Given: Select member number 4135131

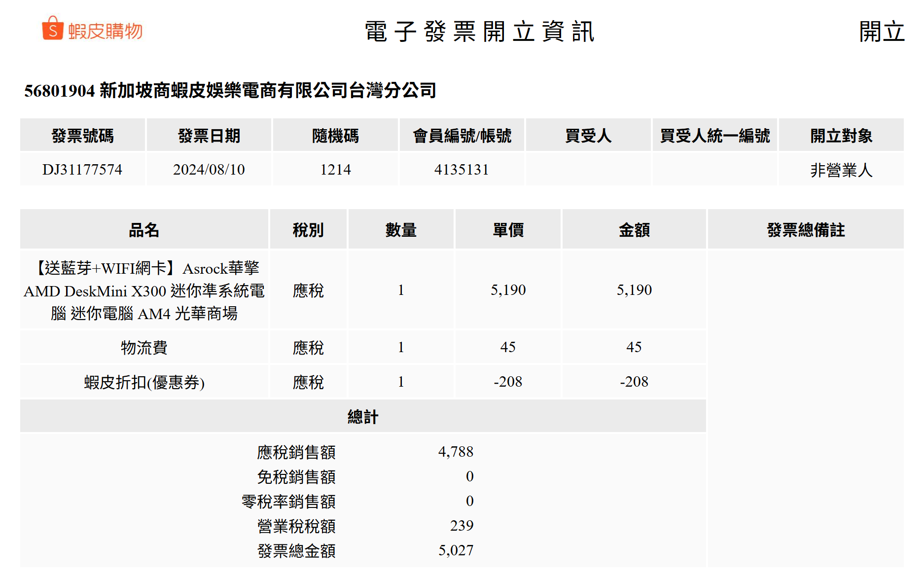Looking at the screenshot, I should pyautogui.click(x=462, y=170).
